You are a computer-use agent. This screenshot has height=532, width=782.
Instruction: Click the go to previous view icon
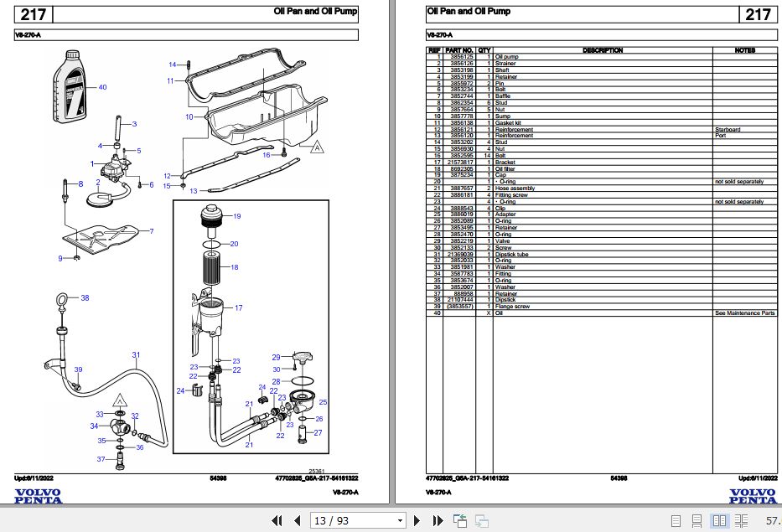460,521
